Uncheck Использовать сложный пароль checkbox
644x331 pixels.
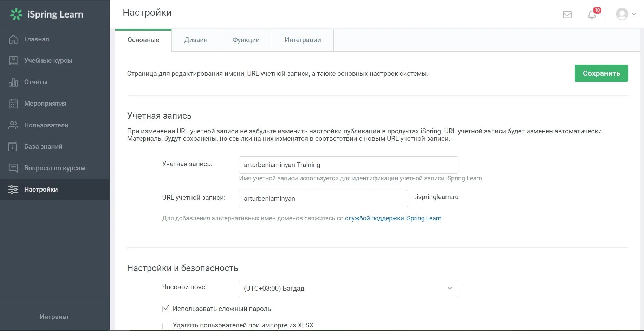pyautogui.click(x=165, y=309)
